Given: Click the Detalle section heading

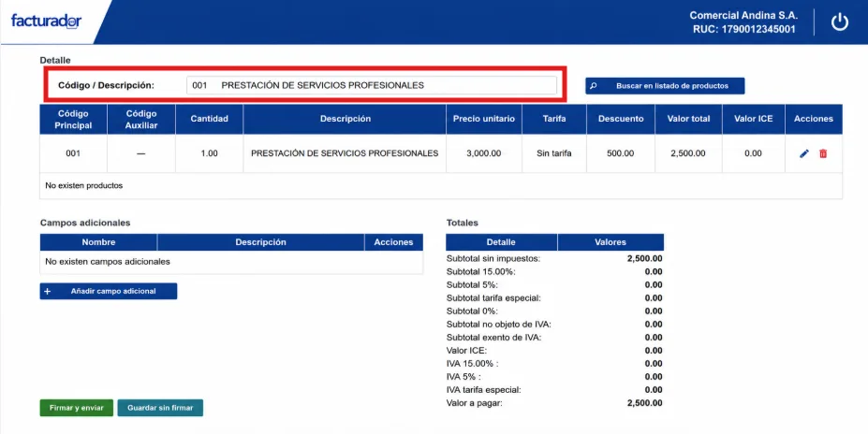Looking at the screenshot, I should point(55,60).
